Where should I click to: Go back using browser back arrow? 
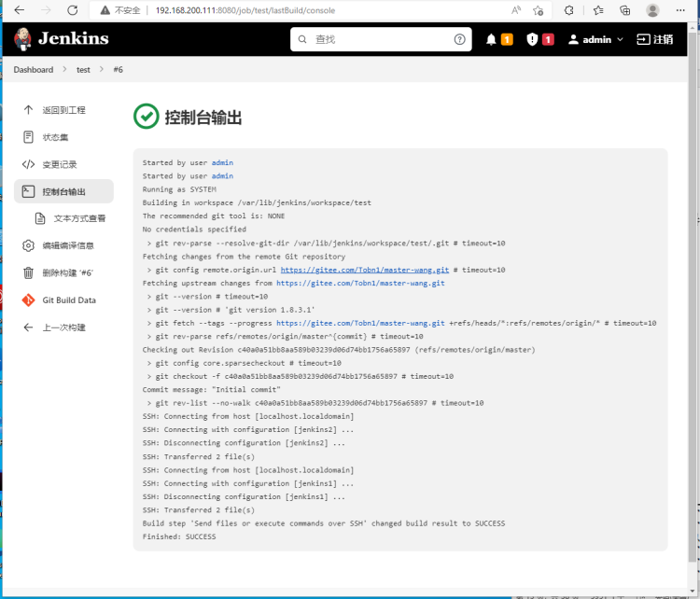click(x=20, y=10)
